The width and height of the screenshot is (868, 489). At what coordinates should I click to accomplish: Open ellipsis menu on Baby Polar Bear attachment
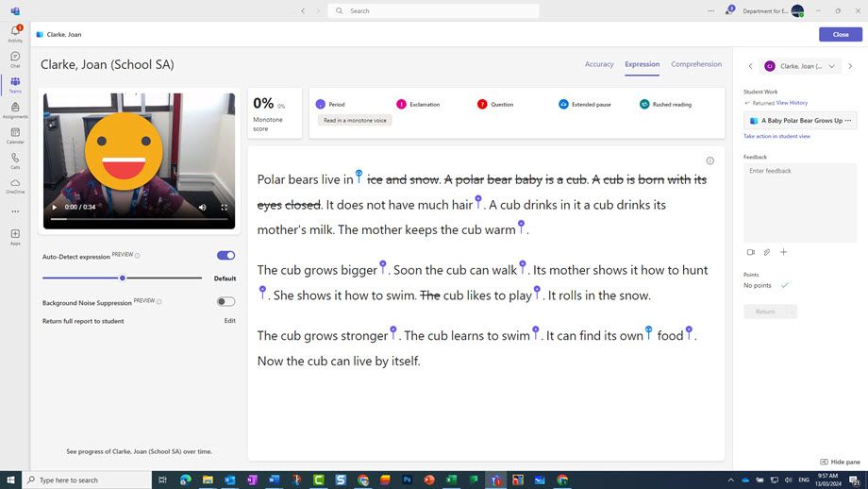click(x=848, y=120)
